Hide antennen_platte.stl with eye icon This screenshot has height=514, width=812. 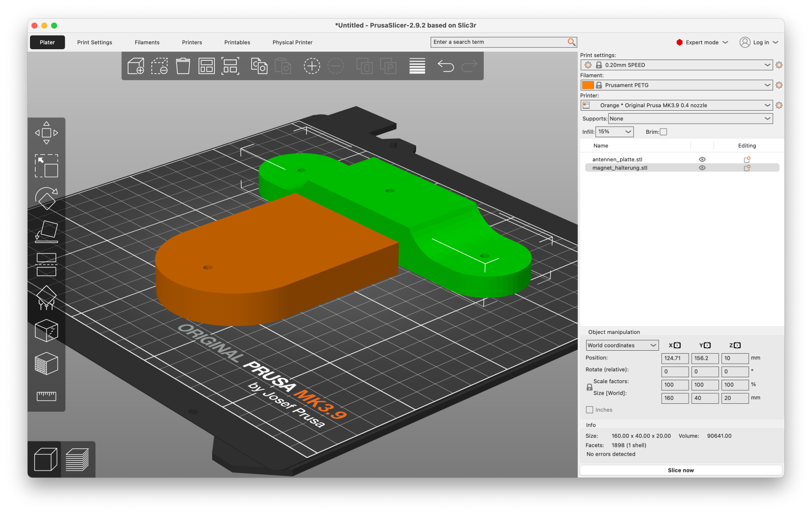pyautogui.click(x=702, y=159)
